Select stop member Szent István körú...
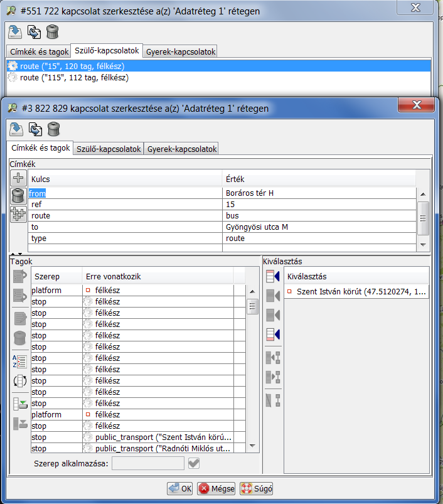The image size is (443, 504). pyautogui.click(x=138, y=437)
